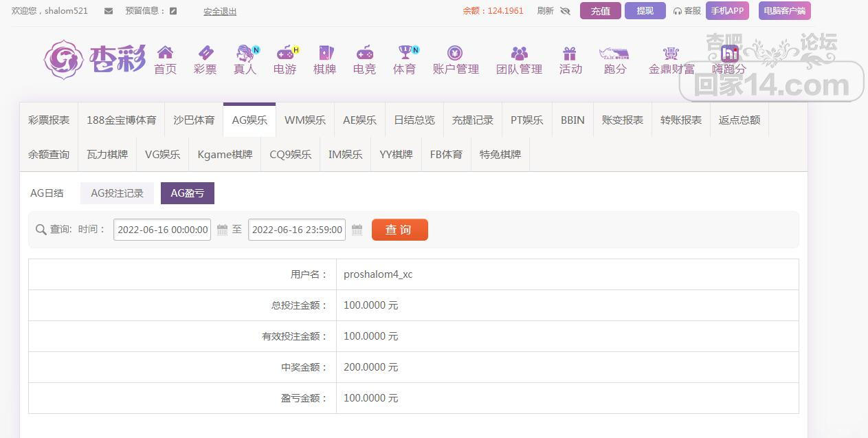Edit reserved info (预留信息) pencil icon

[173, 11]
